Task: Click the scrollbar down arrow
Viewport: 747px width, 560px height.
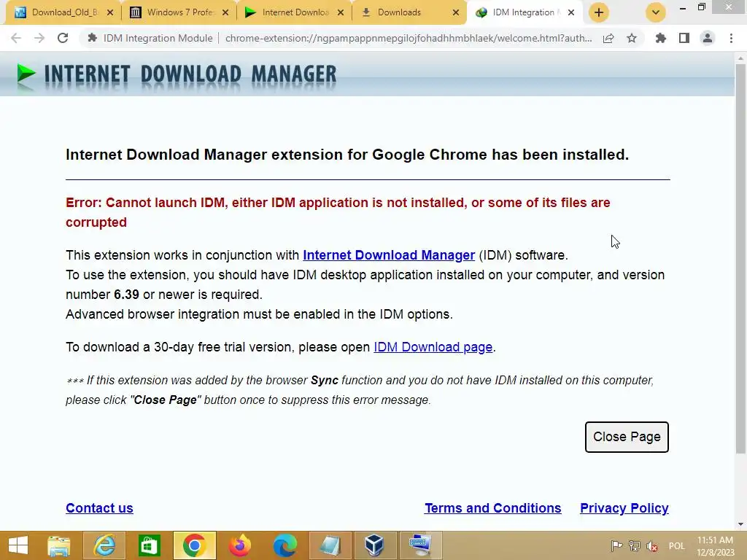Action: tap(740, 524)
